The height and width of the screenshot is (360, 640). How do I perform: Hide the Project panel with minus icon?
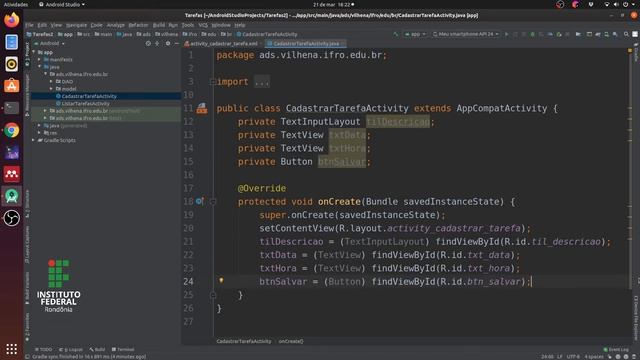pyautogui.click(x=176, y=43)
